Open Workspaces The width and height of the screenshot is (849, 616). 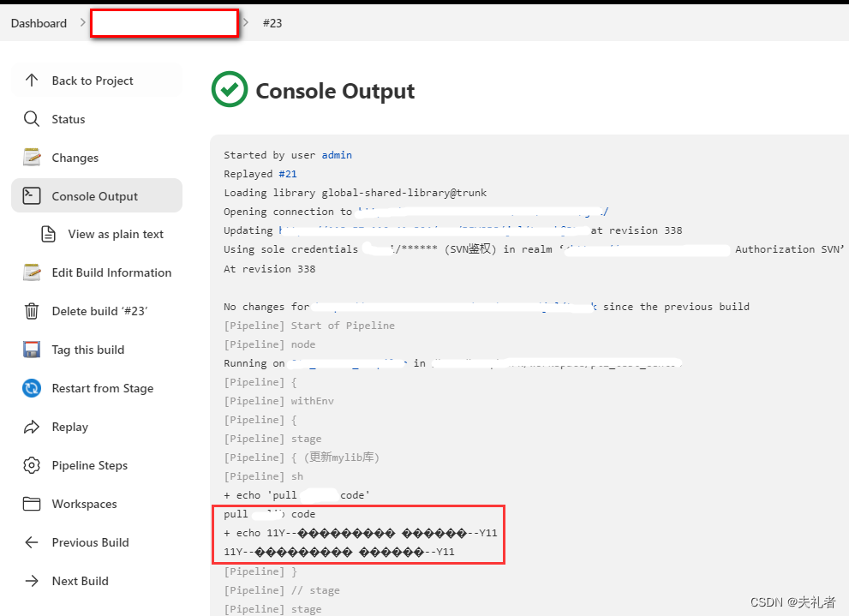coord(96,504)
